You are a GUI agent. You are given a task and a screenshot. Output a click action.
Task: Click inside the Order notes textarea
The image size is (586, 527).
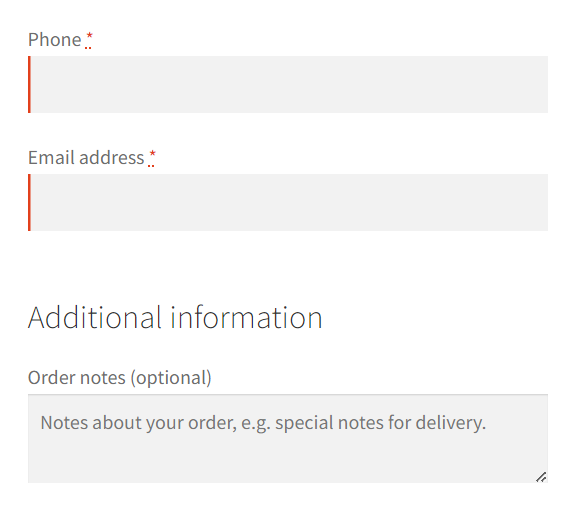click(288, 438)
